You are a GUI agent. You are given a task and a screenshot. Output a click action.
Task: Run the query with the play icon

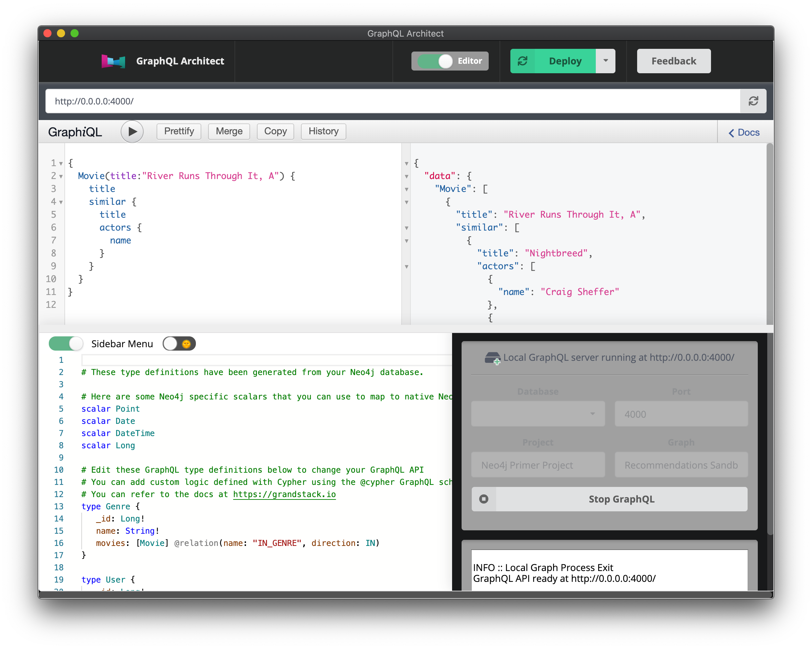click(x=132, y=132)
